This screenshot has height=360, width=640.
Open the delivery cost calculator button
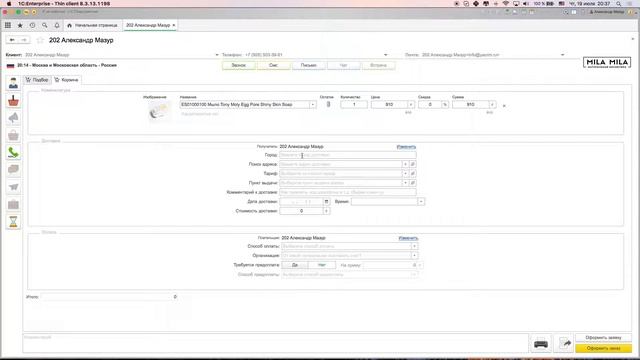pyautogui.click(x=326, y=211)
